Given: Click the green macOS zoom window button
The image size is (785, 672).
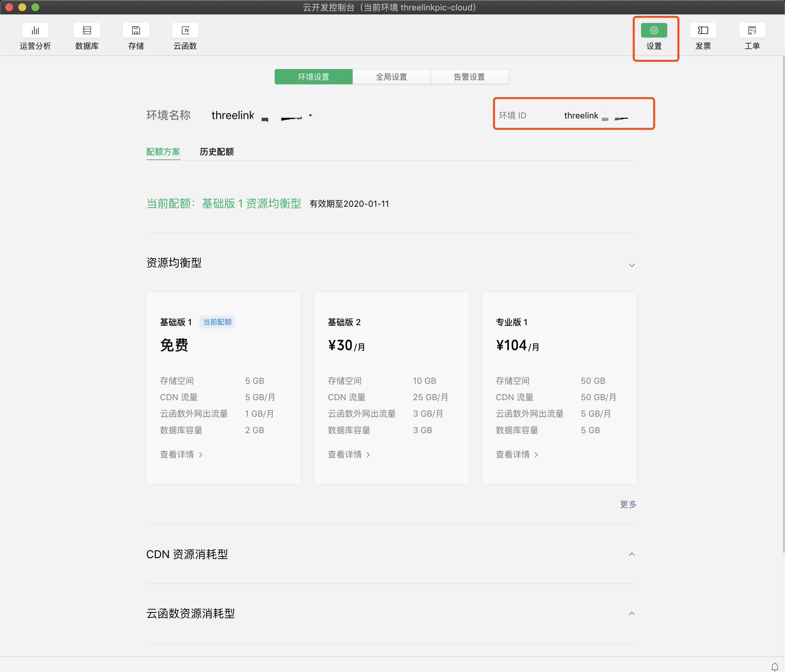Looking at the screenshot, I should click(35, 7).
